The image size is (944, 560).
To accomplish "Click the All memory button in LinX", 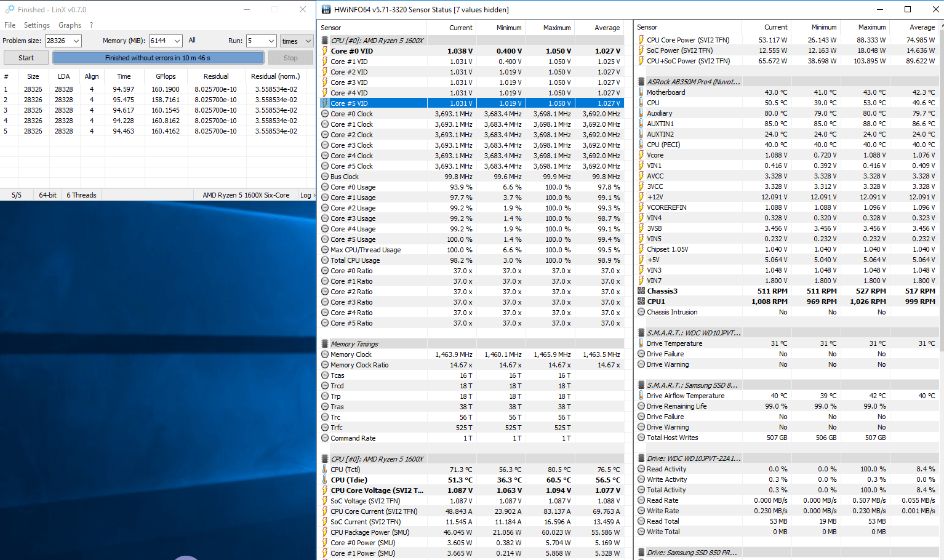I will tap(192, 41).
